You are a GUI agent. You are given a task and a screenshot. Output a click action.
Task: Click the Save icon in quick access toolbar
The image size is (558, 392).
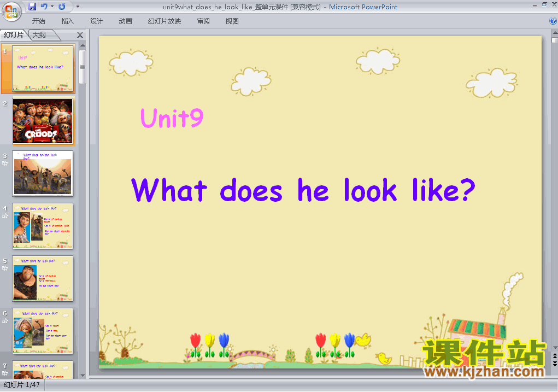click(x=32, y=7)
